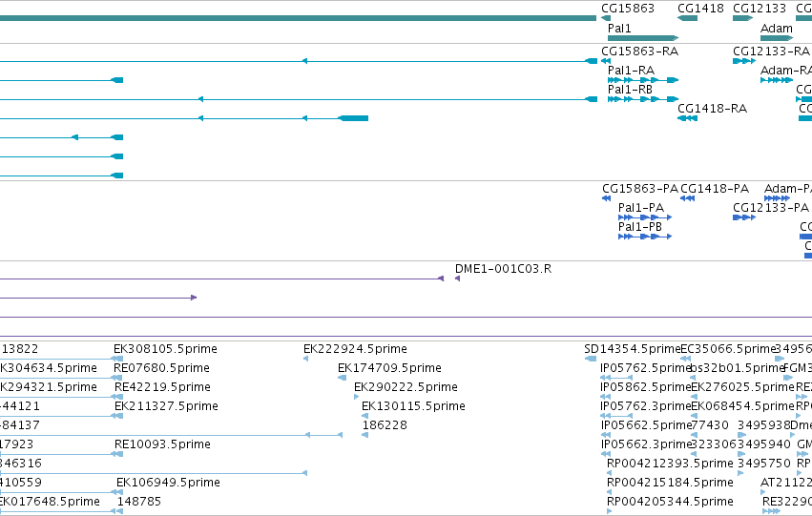Select the Adam gene bar glyph

coord(777,38)
